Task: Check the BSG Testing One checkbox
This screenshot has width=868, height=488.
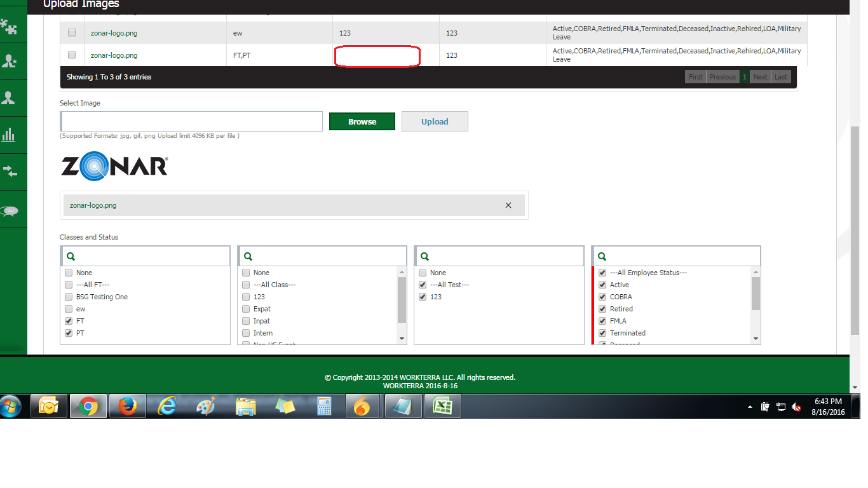Action: (69, 297)
